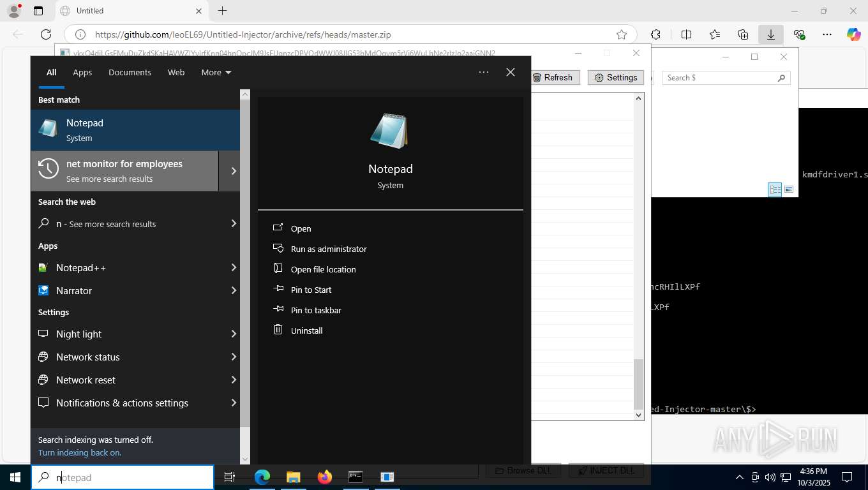Open volume control in tray

pyautogui.click(x=770, y=477)
